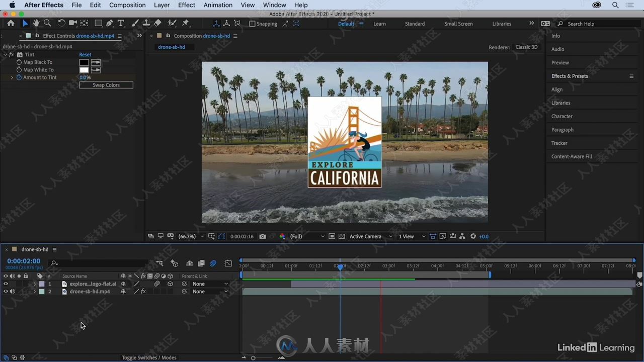The width and height of the screenshot is (644, 362).
Task: Hide the explore logo-flat.ai layer
Action: coord(6,284)
